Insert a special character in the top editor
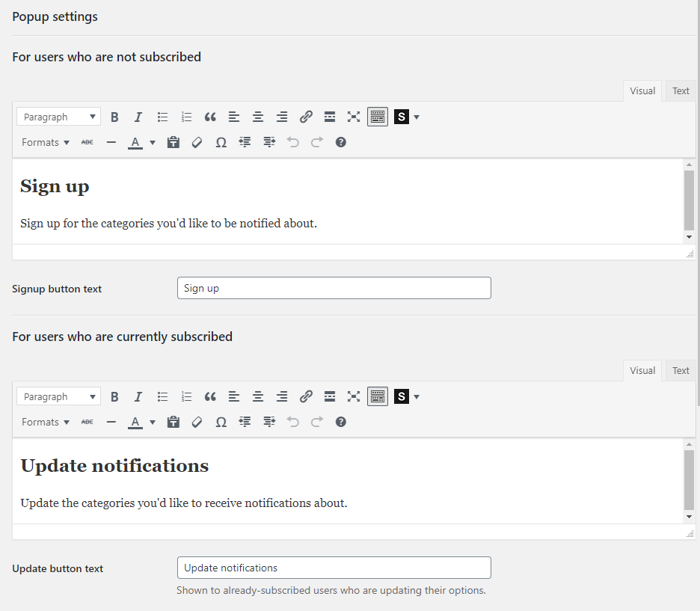The width and height of the screenshot is (700, 611). pyautogui.click(x=221, y=142)
